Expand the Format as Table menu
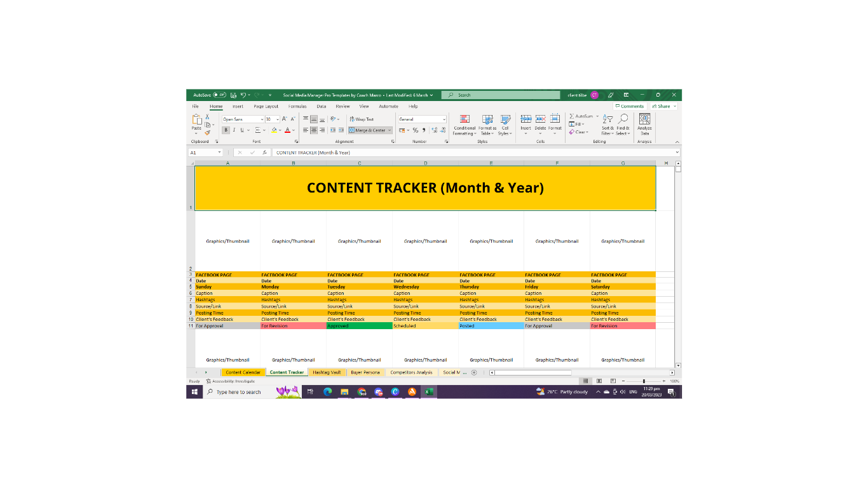Viewport: 868px width, 488px height. [x=487, y=125]
